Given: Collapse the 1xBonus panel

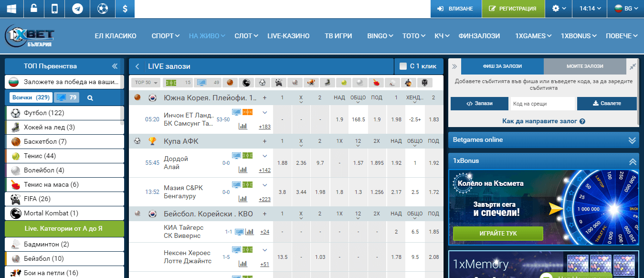Looking at the screenshot, I should (x=632, y=161).
